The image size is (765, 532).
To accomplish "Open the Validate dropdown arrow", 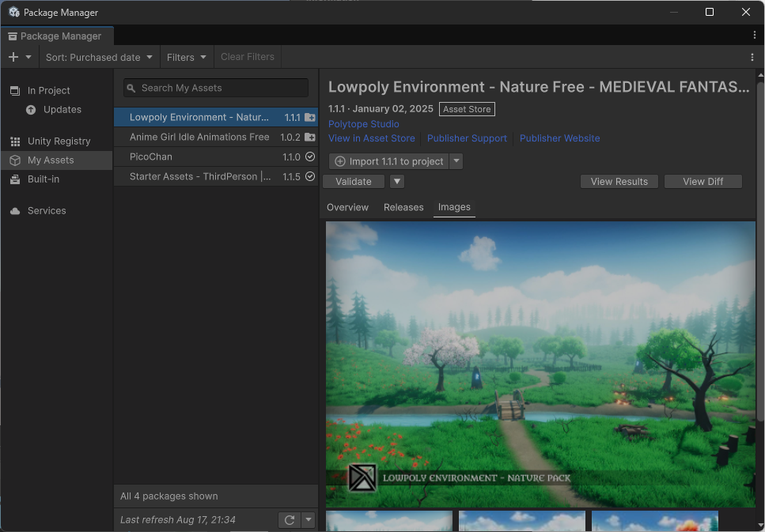I will (x=397, y=182).
